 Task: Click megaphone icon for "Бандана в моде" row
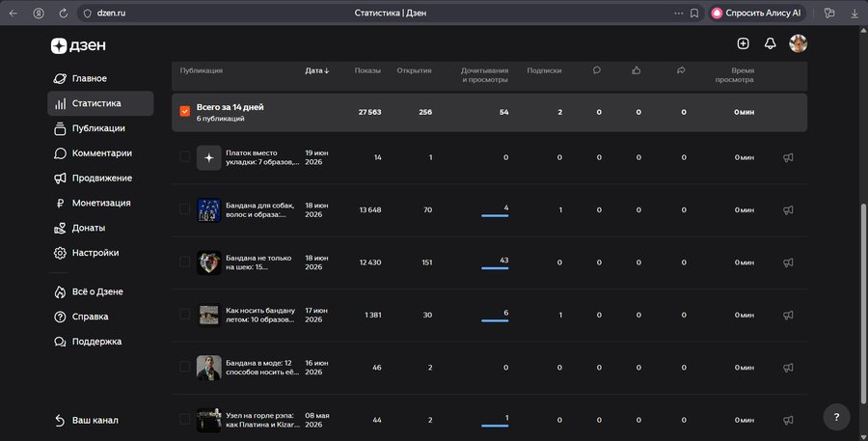coord(788,368)
